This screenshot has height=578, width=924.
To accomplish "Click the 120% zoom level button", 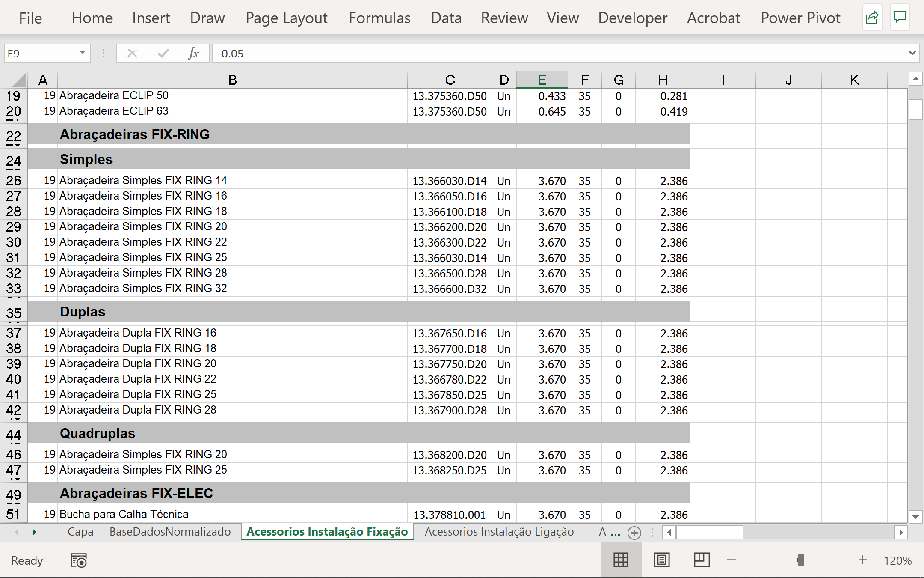I will click(x=897, y=560).
